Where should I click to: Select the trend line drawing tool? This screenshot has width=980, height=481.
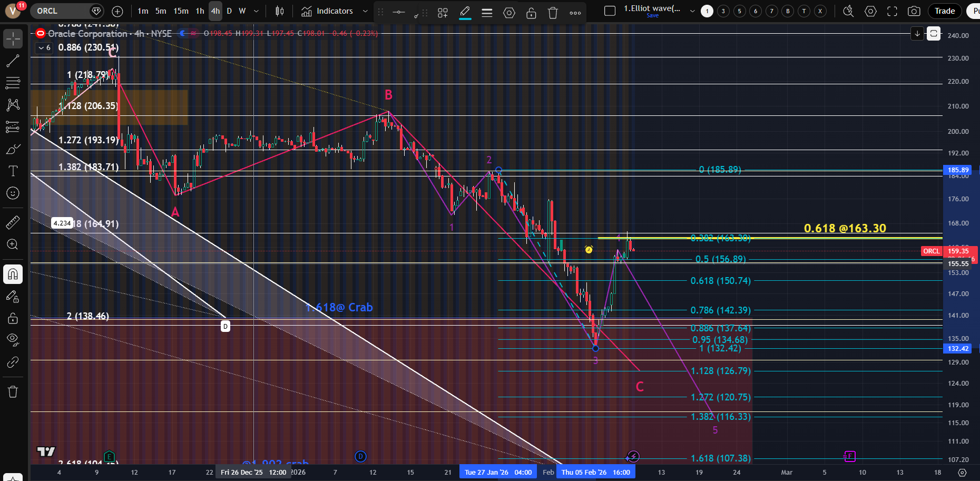13,61
